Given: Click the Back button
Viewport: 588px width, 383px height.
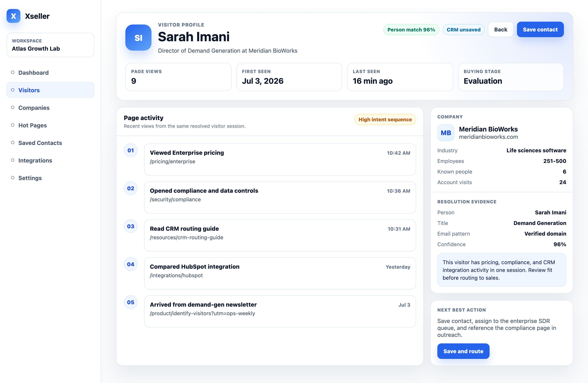Looking at the screenshot, I should [x=501, y=30].
